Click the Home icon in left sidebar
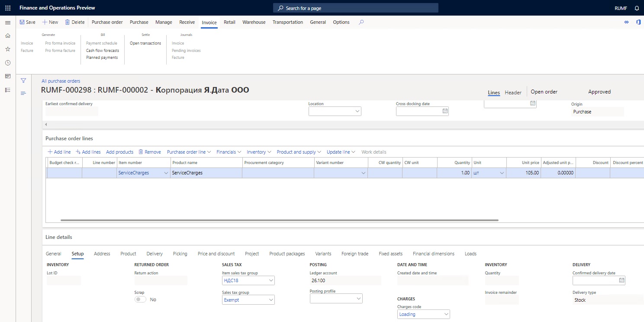The image size is (644, 322). 8,36
